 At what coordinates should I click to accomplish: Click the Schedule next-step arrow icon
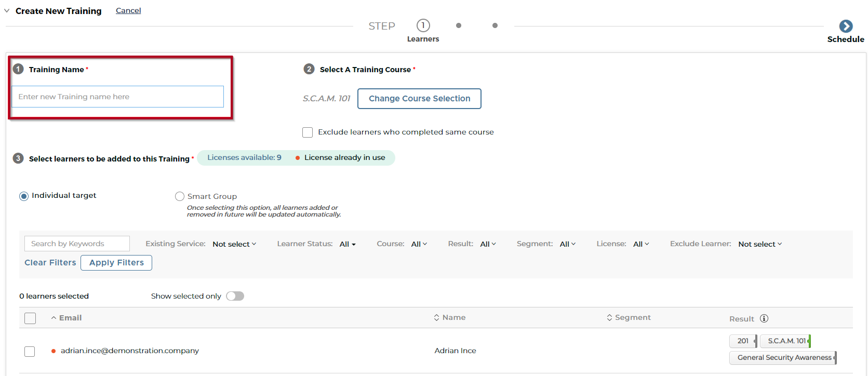tap(846, 26)
